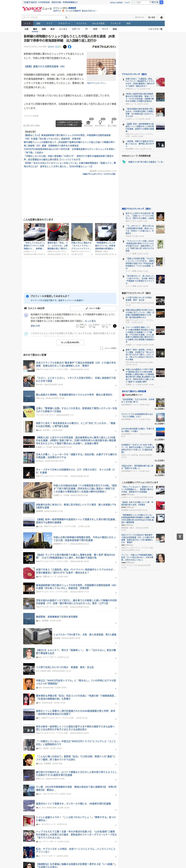This screenshot has width=186, height=868.
Task: Open マイページから設定可能です profile setup link
Action: (57, 300)
